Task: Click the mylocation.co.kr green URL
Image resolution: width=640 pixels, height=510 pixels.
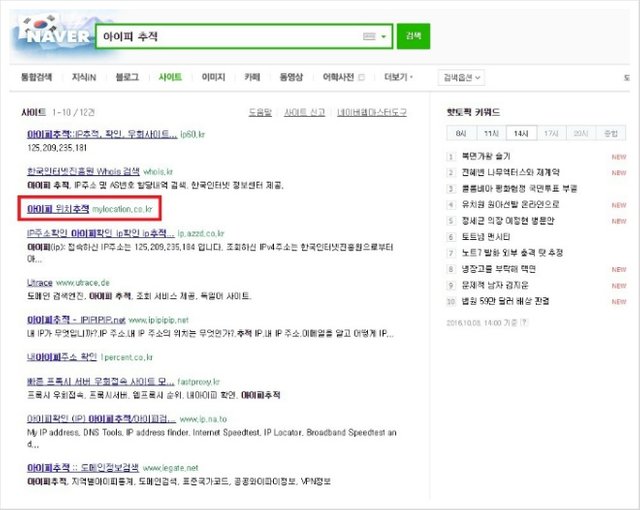Action: pos(122,209)
